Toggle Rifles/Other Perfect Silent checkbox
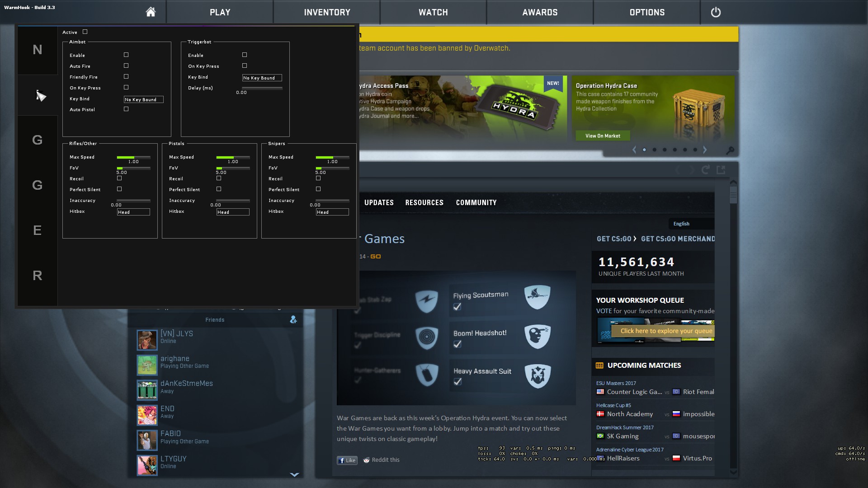This screenshot has height=488, width=868. tap(119, 189)
